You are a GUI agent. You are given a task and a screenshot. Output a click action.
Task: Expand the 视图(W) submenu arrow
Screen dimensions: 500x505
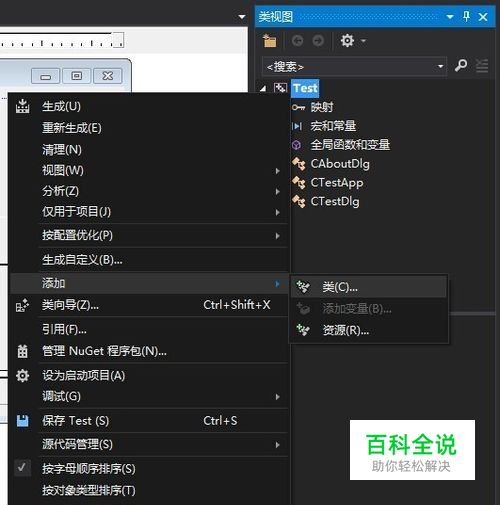[277, 171]
